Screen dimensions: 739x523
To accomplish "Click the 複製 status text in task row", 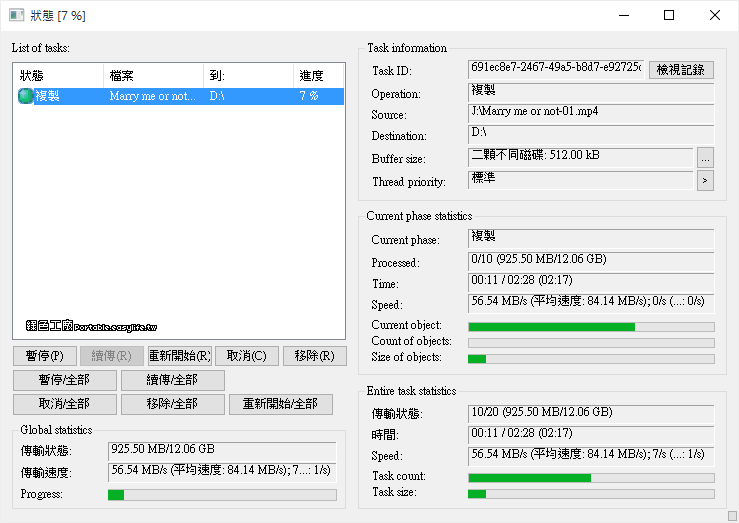I will [x=48, y=96].
